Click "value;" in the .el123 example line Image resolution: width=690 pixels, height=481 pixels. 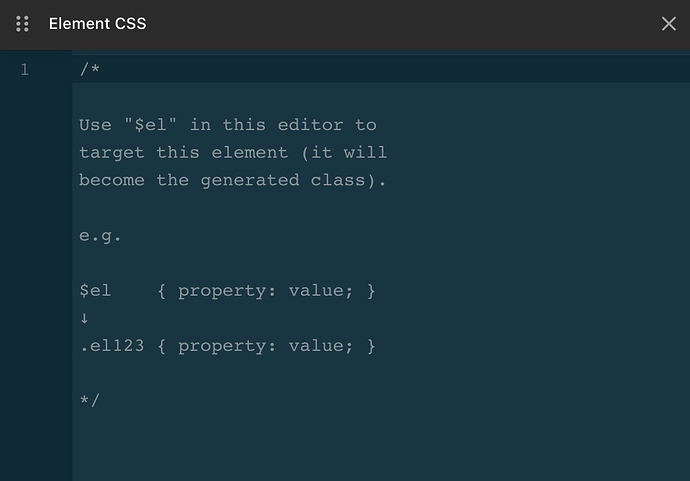tap(315, 346)
